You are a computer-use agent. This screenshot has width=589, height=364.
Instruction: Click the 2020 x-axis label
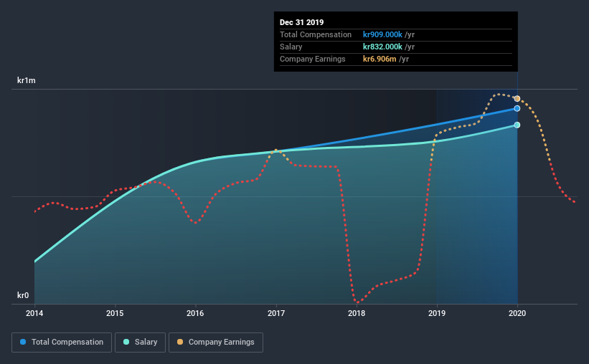point(517,313)
